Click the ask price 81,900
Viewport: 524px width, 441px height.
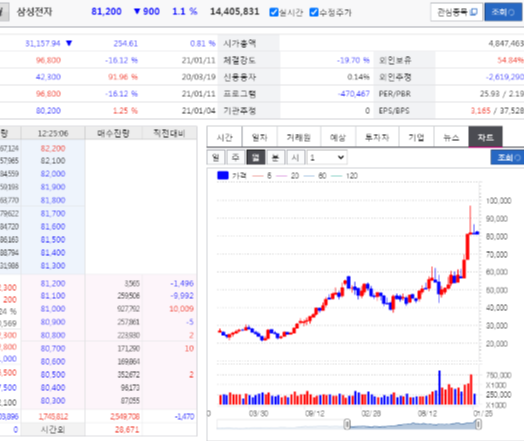[53, 187]
